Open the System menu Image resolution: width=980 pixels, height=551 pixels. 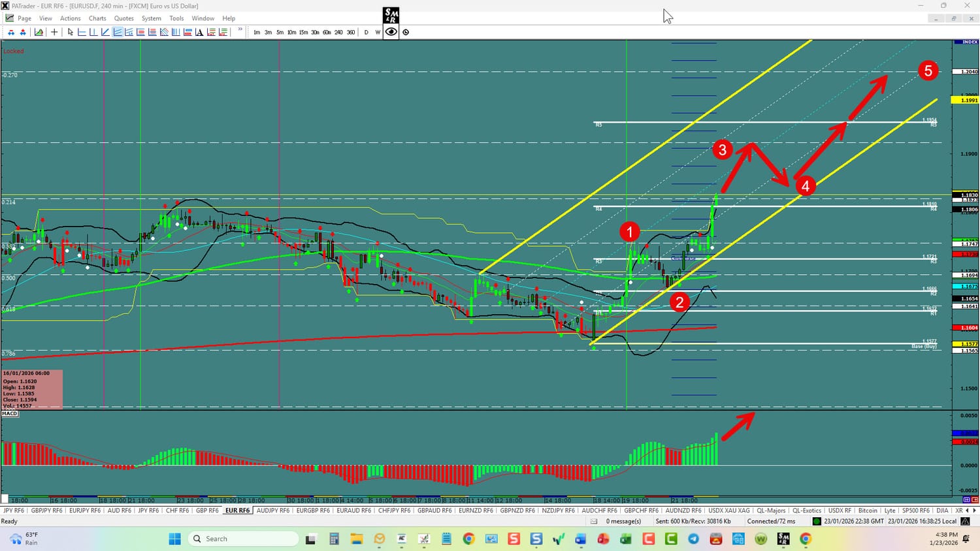152,18
